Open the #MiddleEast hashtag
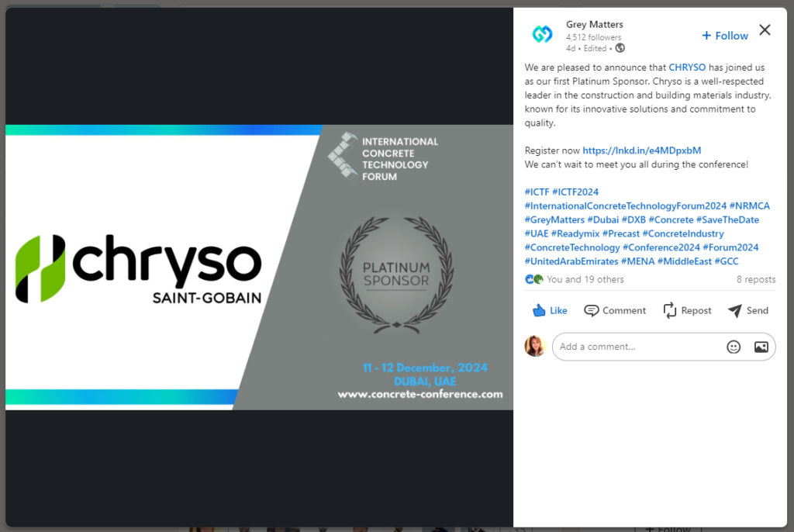 pos(685,261)
